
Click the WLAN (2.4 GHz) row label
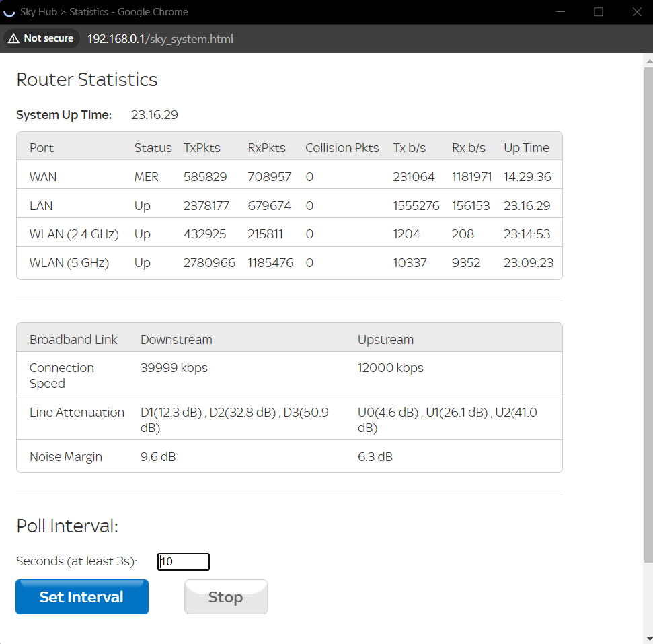[74, 234]
